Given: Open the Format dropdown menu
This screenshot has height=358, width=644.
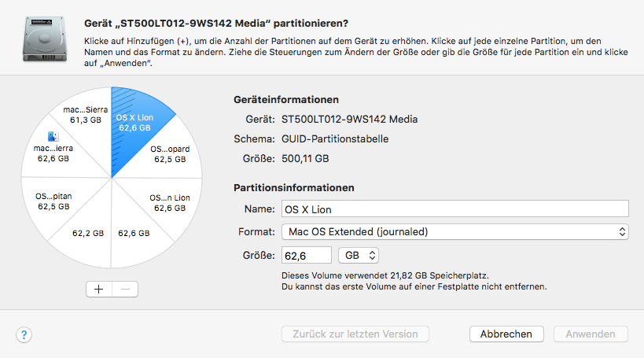Looking at the screenshot, I should [455, 231].
